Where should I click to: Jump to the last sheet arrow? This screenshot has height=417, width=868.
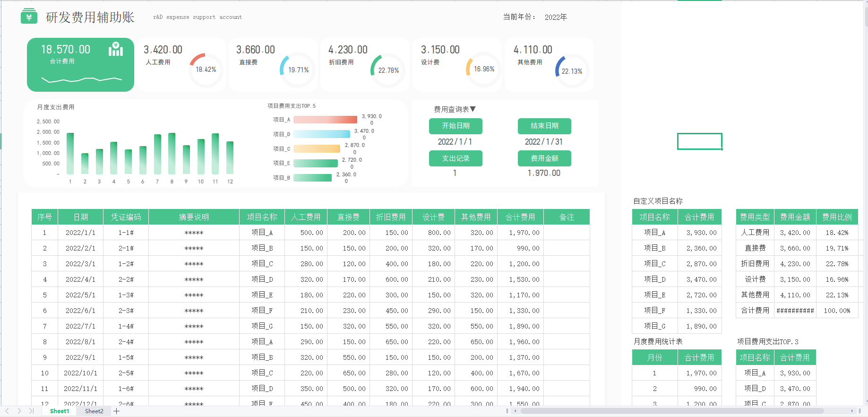pyautogui.click(x=32, y=411)
